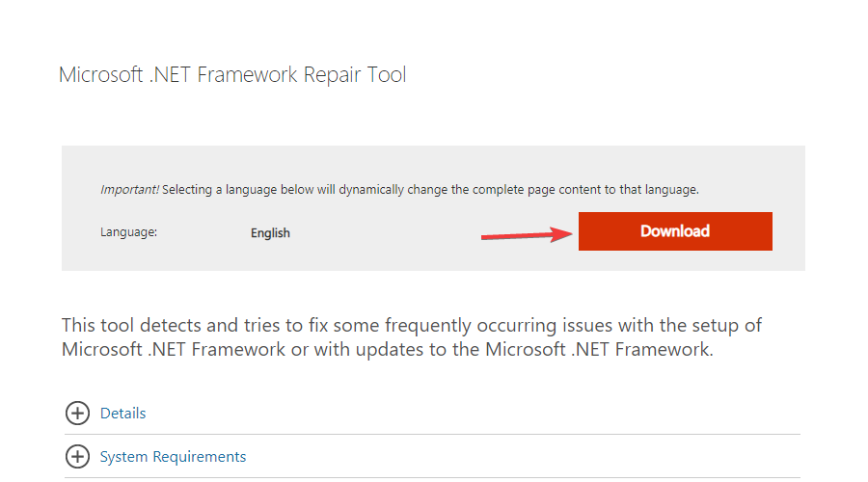Click the Microsoft .NET Framework Repair Tool heading

232,75
